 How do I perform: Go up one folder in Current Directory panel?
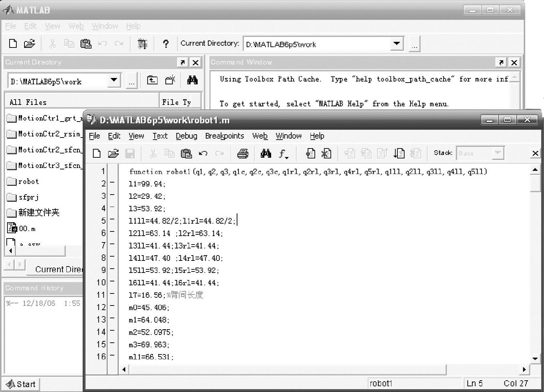(x=152, y=80)
